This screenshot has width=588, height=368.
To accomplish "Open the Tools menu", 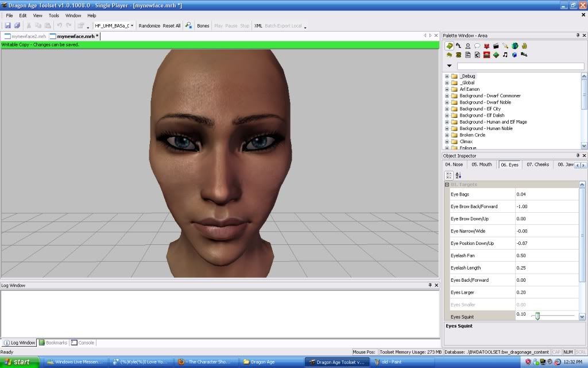I will tap(53, 16).
